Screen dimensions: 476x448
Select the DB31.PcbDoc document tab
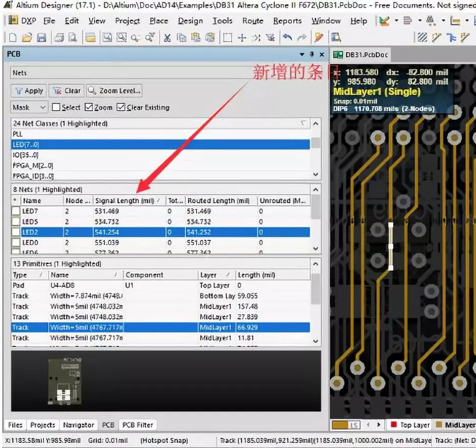[x=361, y=55]
